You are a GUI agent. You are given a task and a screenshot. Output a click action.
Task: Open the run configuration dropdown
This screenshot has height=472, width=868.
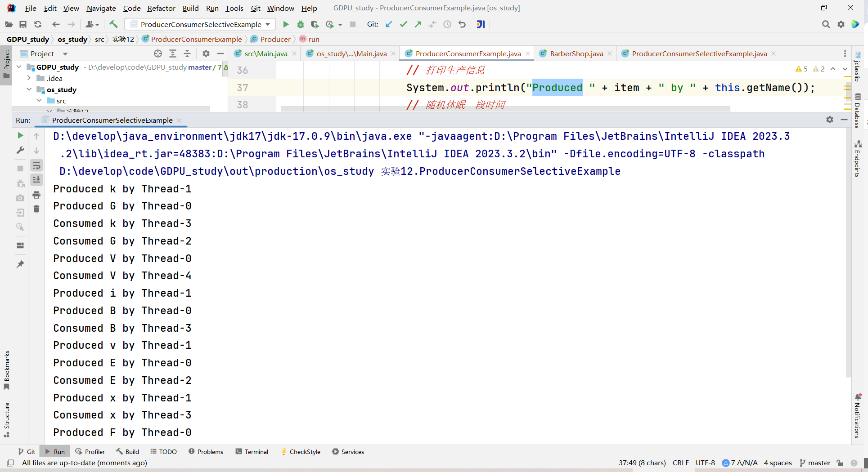tap(200, 24)
